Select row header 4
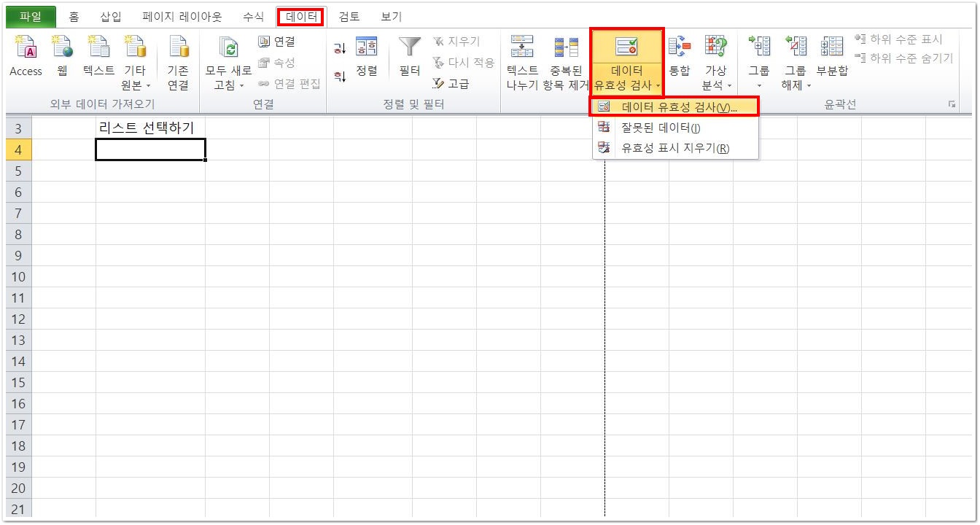This screenshot has width=980, height=525. pos(19,149)
